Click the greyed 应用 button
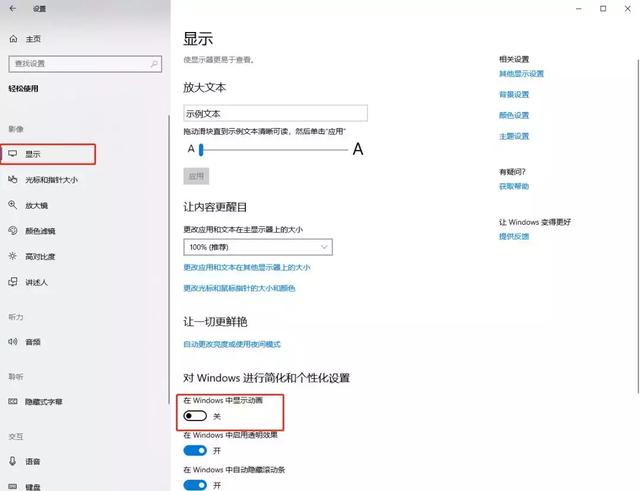This screenshot has width=640, height=491. [x=196, y=176]
